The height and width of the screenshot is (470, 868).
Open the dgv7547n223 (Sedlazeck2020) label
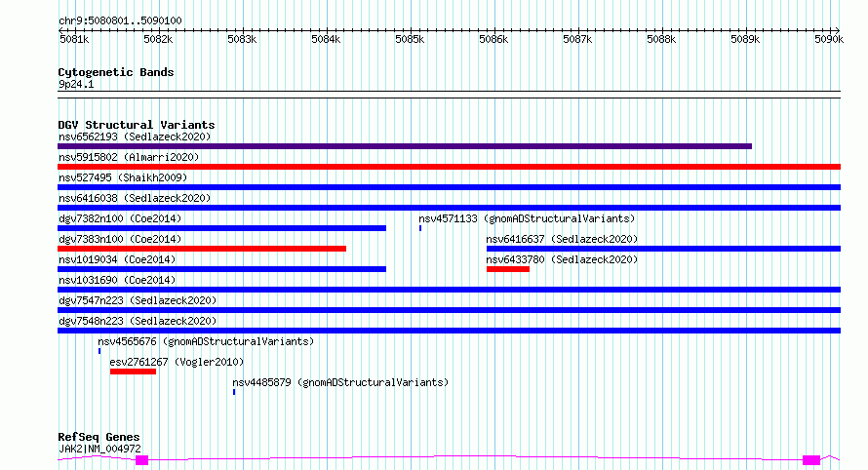[138, 300]
